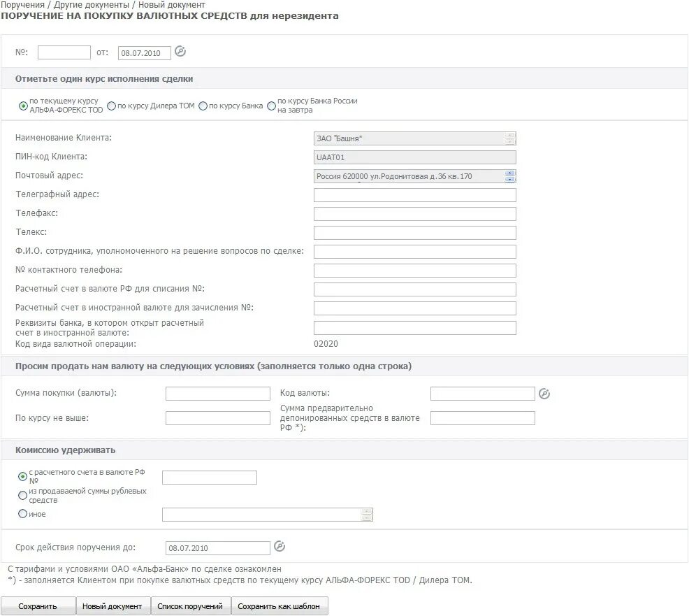This screenshot has width=689, height=616.
Task: Open calendar picker next to document date
Action: 180,52
